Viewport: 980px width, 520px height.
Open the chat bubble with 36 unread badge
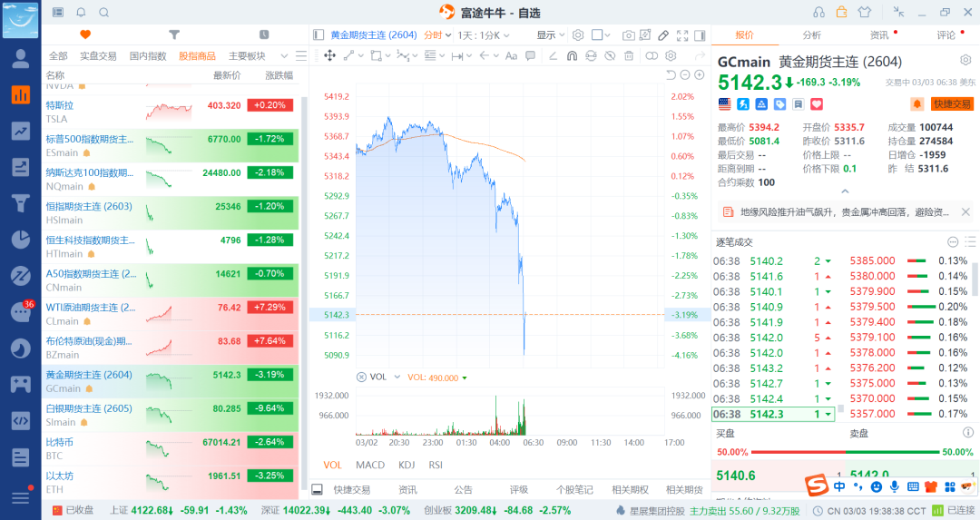(21, 311)
